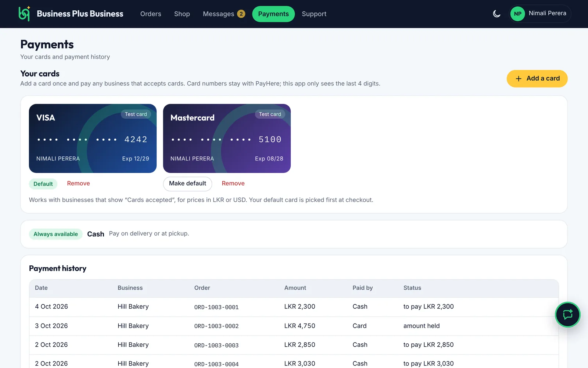Click order number ORD-1003-0001
The width and height of the screenshot is (588, 368).
(216, 307)
